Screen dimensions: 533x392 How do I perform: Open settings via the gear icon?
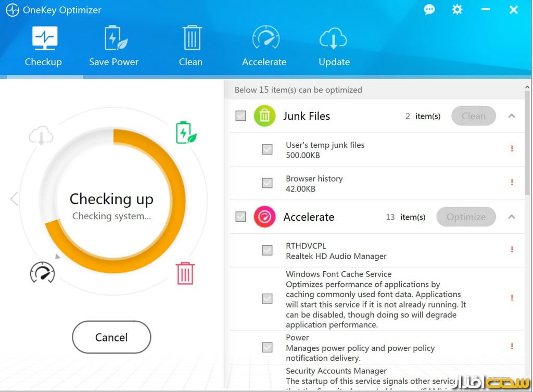point(457,10)
